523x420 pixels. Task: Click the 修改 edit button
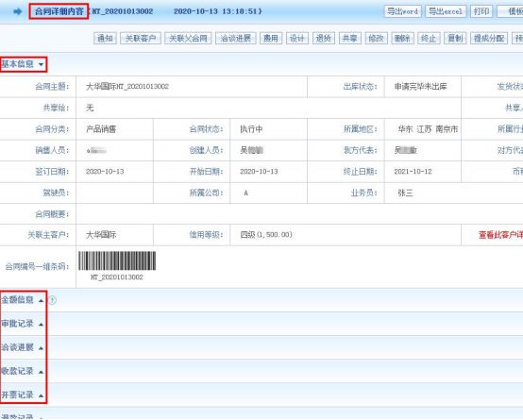377,38
